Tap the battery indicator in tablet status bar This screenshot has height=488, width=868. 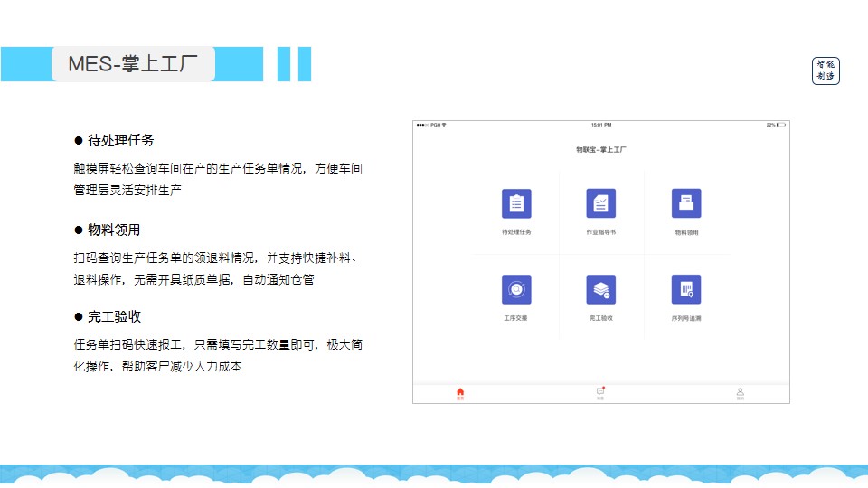780,125
